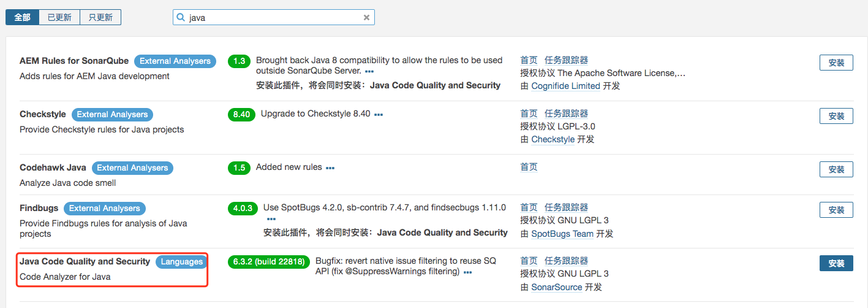The height and width of the screenshot is (308, 868).
Task: Open SonarSource developer link
Action: (556, 287)
